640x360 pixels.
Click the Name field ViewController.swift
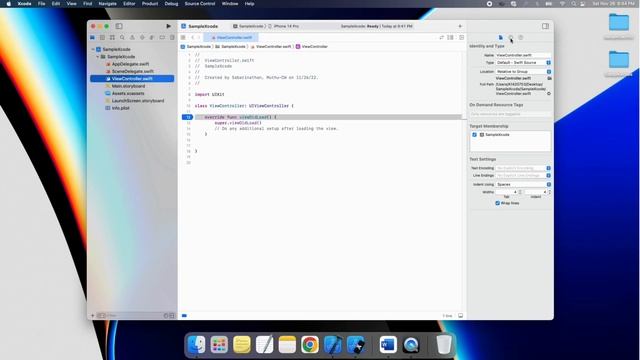(523, 55)
